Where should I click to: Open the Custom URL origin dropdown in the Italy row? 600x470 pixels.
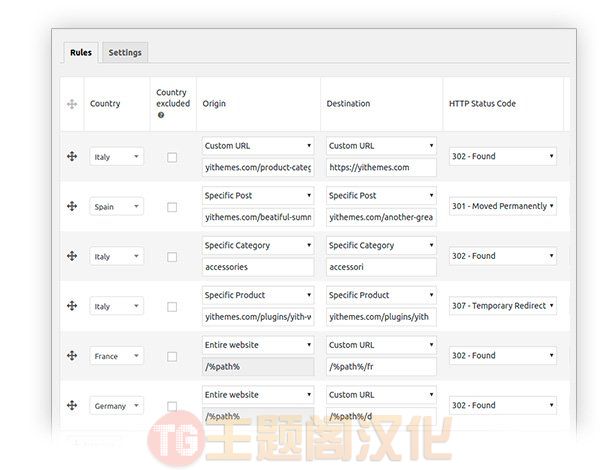pyautogui.click(x=258, y=145)
